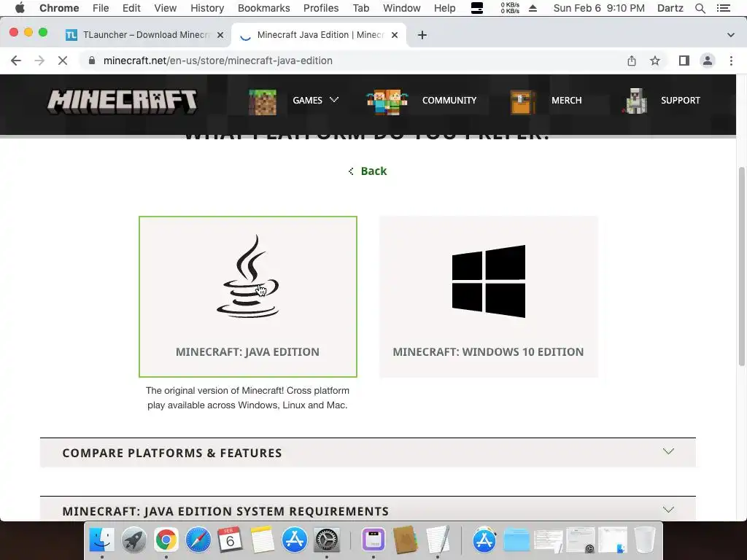Click the Merch nav link
The width and height of the screenshot is (747, 560).
566,101
